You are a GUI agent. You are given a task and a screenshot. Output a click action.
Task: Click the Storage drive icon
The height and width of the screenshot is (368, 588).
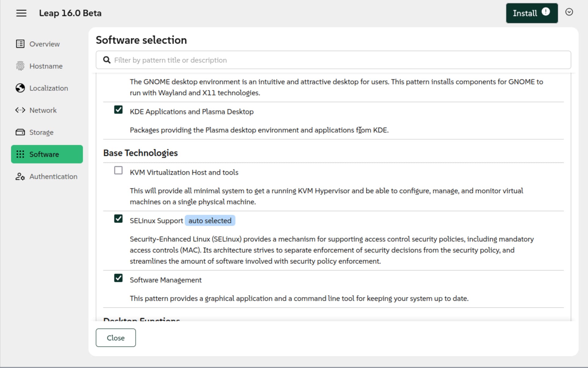[20, 132]
